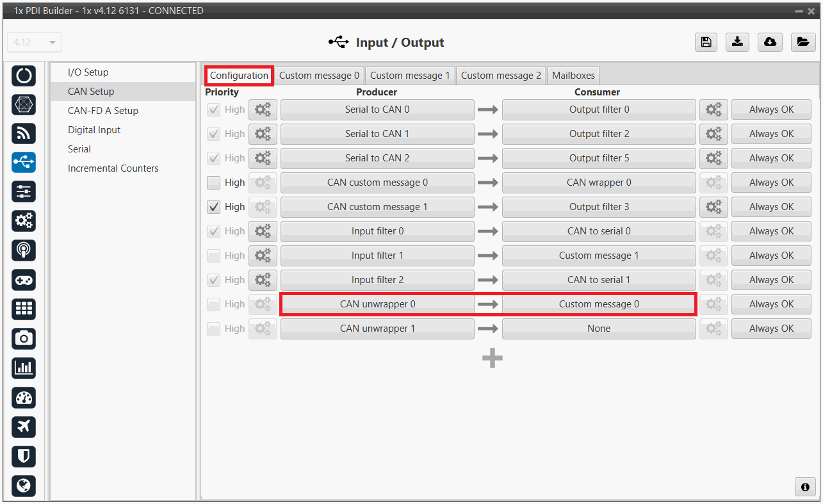823x504 pixels.
Task: Open the CAN unwrapper 0 producer selector
Action: tap(377, 304)
